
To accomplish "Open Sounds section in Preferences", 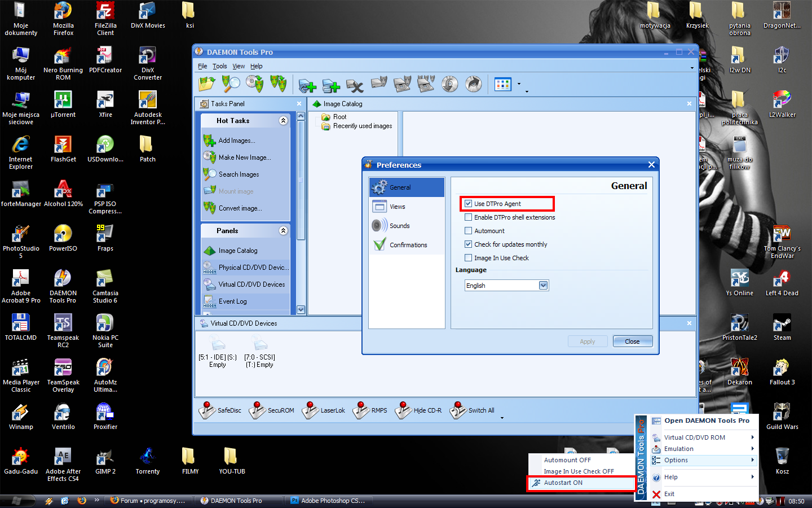I will (x=407, y=226).
